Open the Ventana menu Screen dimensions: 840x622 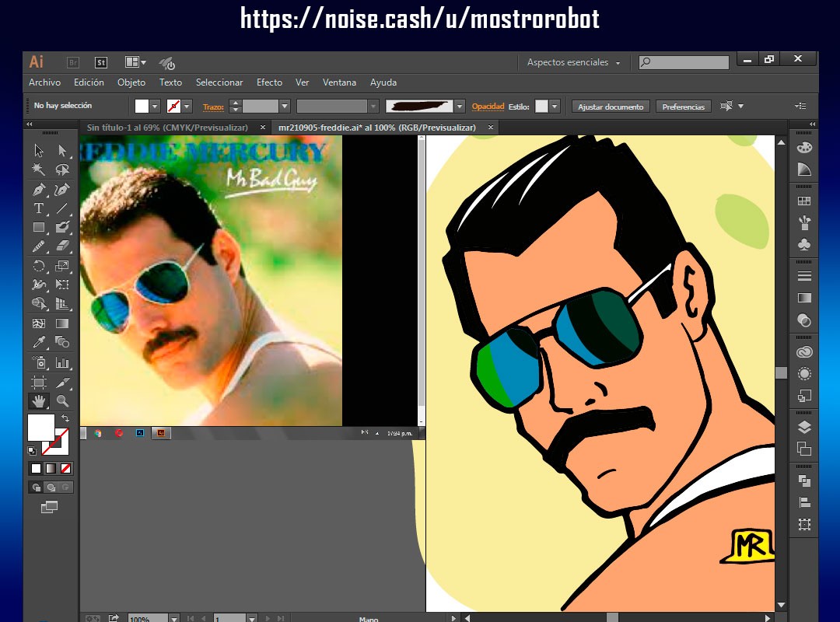[339, 82]
